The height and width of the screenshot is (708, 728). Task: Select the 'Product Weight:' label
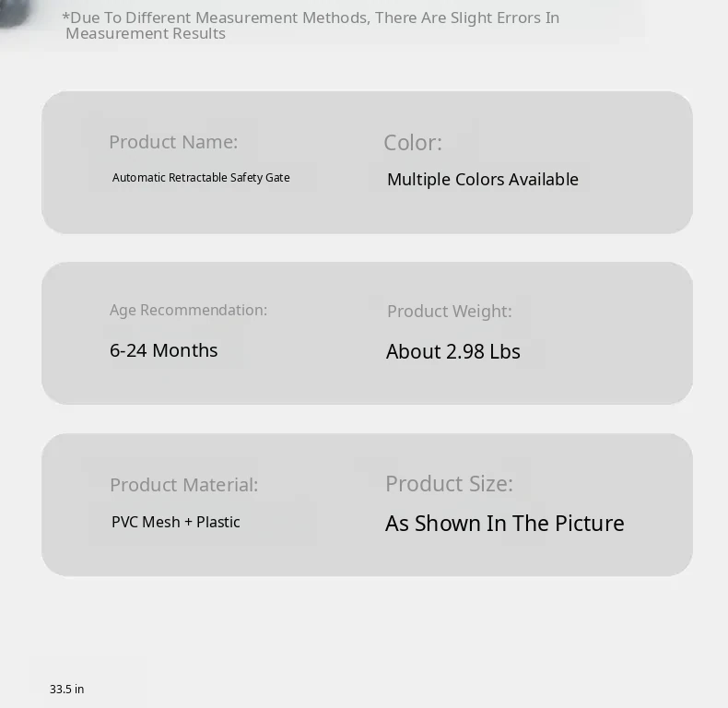tap(449, 312)
